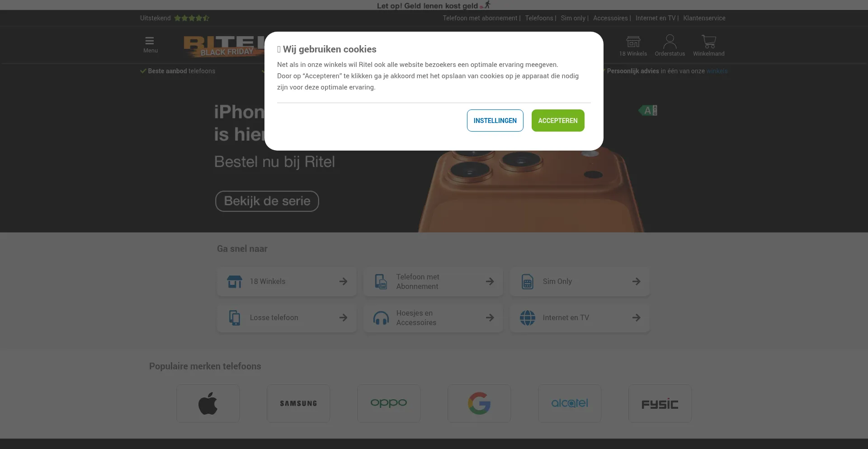
Task: Click the Sim Only card arrow
Action: [x=637, y=281]
